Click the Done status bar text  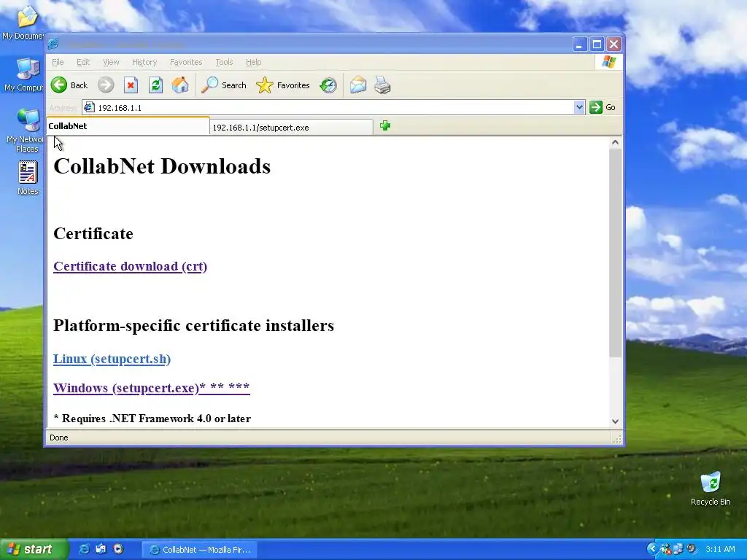point(58,437)
